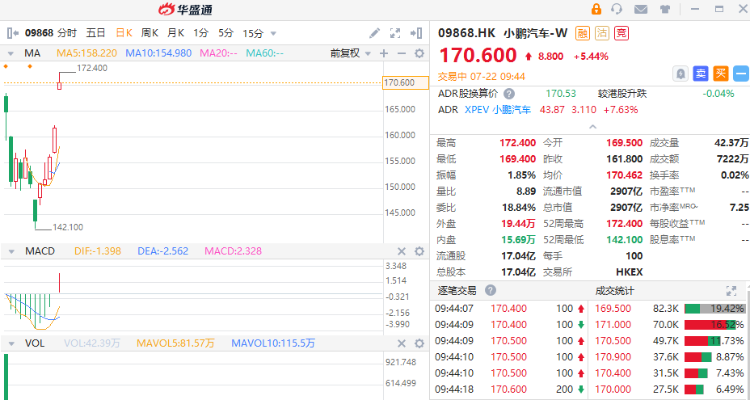
Task: Click the orange lock icon in title bar
Action: point(594,9)
